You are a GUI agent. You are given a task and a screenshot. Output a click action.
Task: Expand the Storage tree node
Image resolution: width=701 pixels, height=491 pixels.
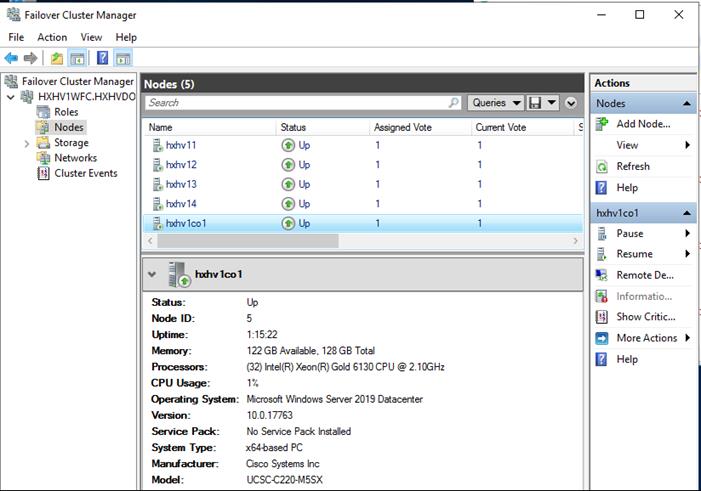27,144
